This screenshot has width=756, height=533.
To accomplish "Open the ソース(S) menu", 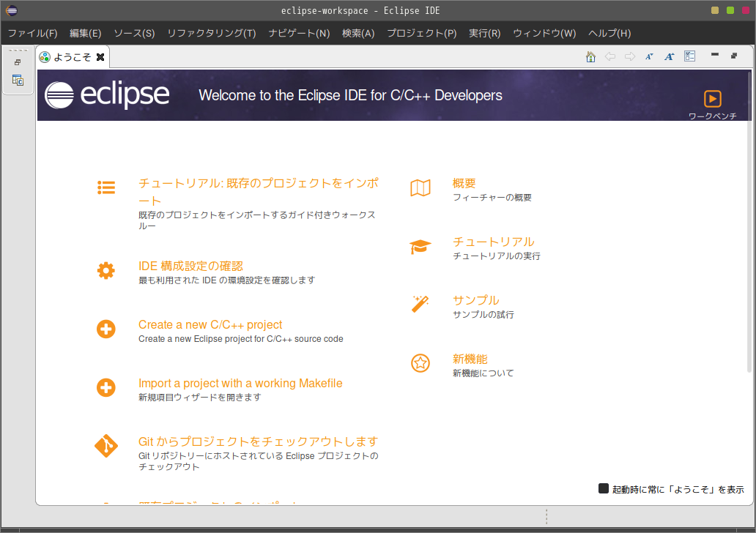I will [134, 33].
